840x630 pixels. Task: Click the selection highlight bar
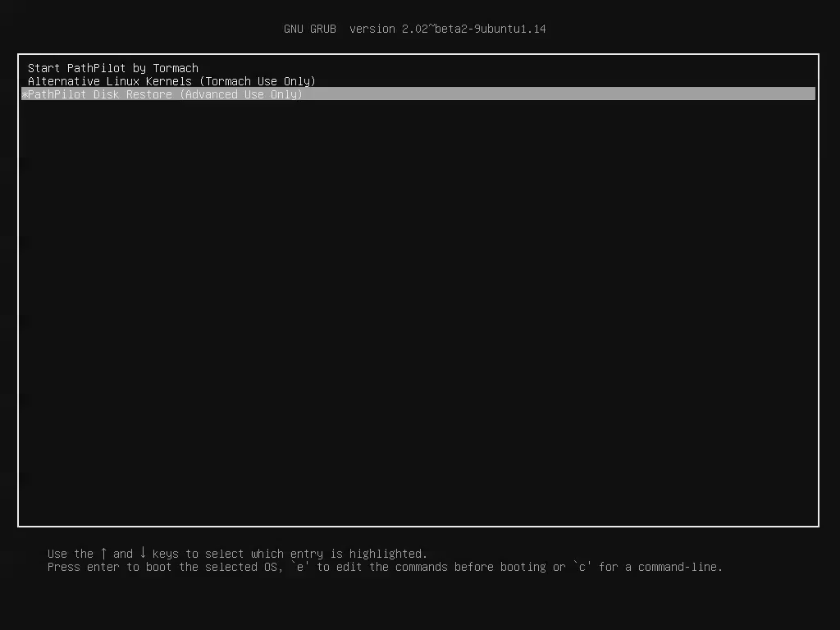pyautogui.click(x=492, y=94)
